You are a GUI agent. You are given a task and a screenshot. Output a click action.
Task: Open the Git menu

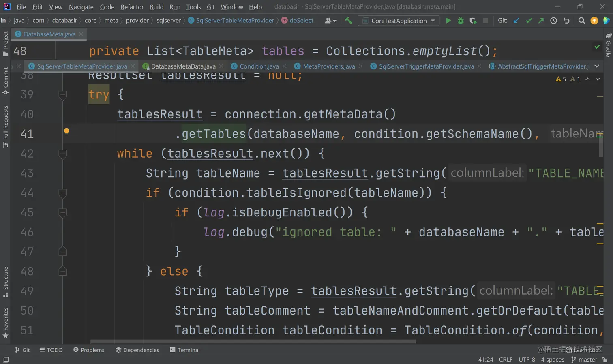210,7
